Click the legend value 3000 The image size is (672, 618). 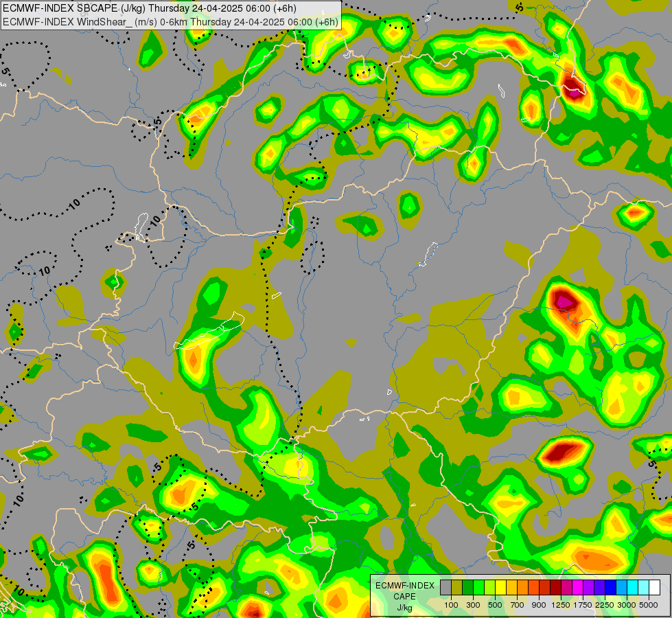click(x=627, y=605)
